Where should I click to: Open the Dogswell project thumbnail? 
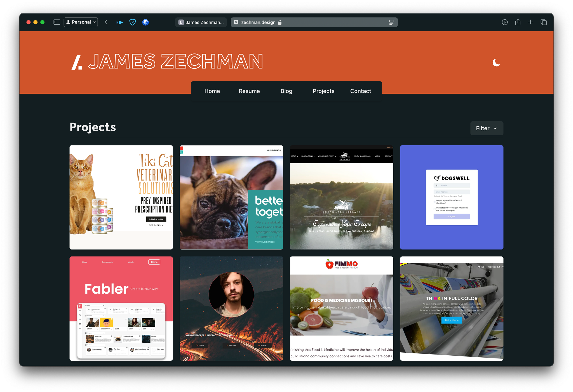pos(452,197)
